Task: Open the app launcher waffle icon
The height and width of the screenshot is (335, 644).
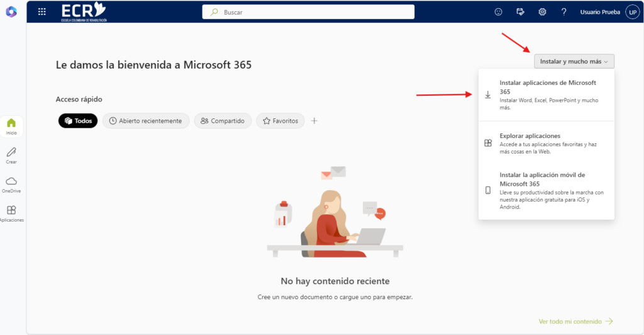Action: click(42, 11)
